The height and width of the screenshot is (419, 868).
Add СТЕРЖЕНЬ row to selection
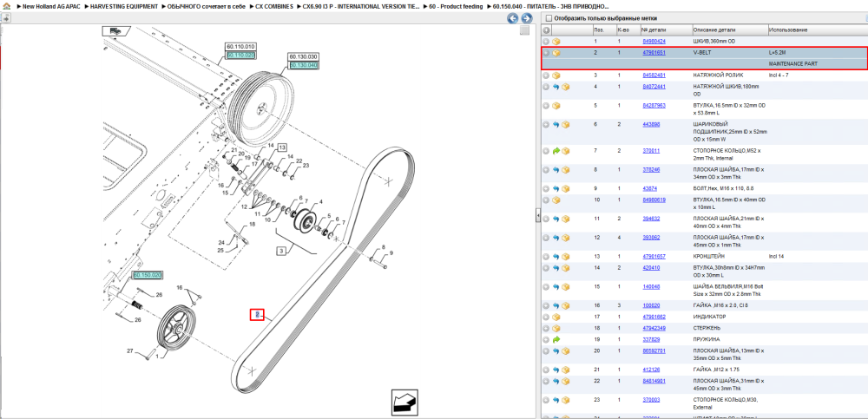point(546,328)
